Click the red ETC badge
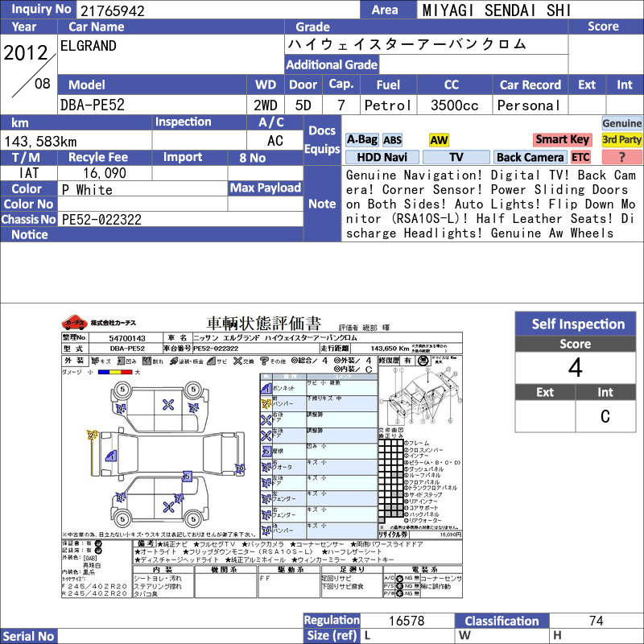Viewport: 644px width, 644px height. click(x=580, y=157)
